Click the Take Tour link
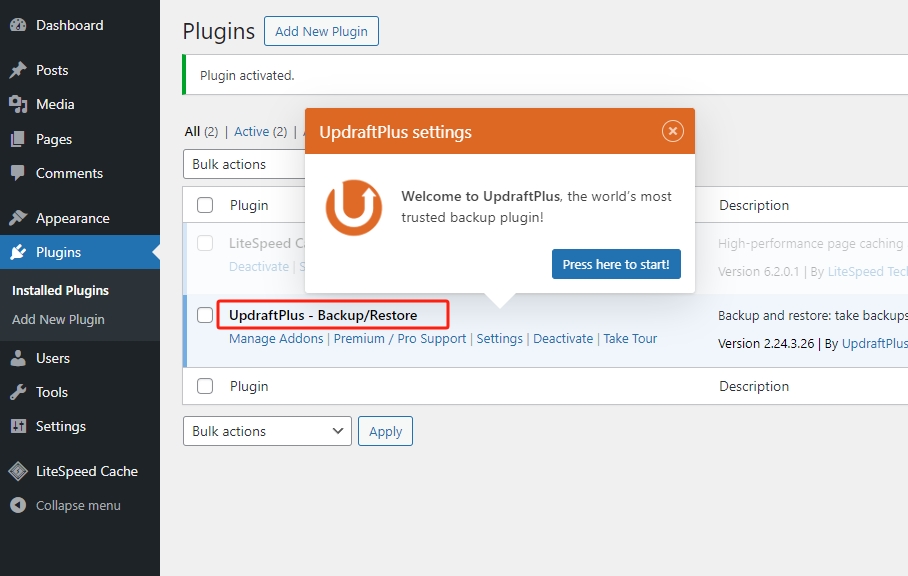Screen dimensions: 908x576 [630, 339]
